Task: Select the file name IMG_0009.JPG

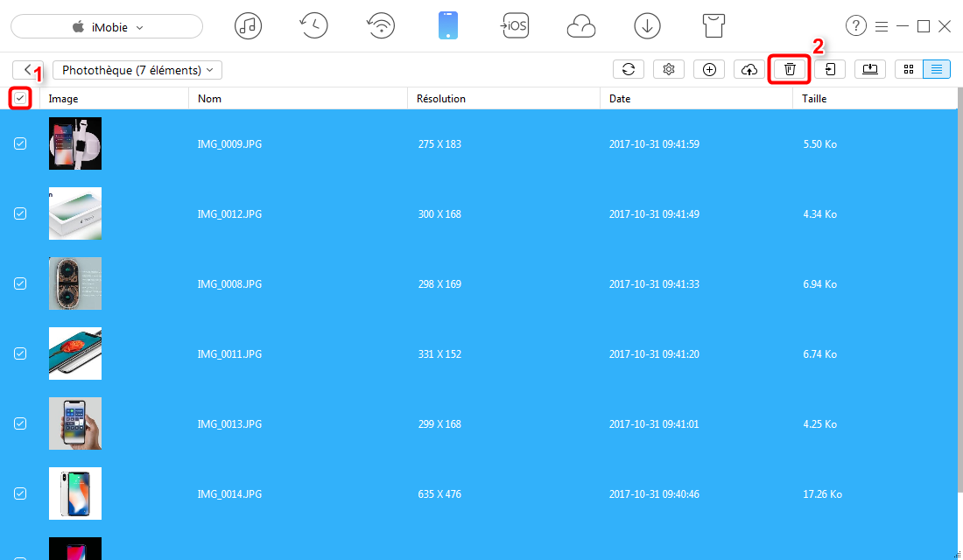Action: [x=229, y=144]
